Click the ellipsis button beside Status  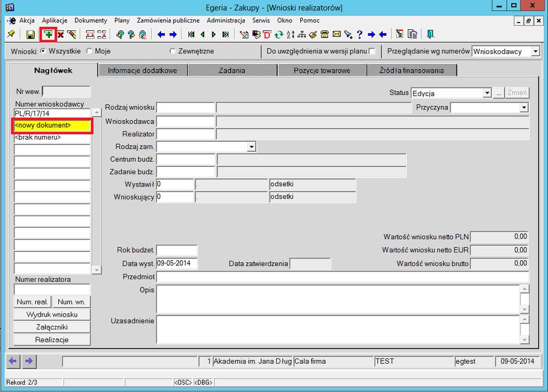499,93
